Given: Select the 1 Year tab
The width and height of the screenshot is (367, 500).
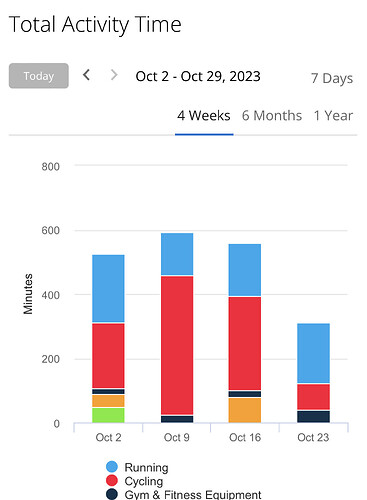Looking at the screenshot, I should coord(333,116).
